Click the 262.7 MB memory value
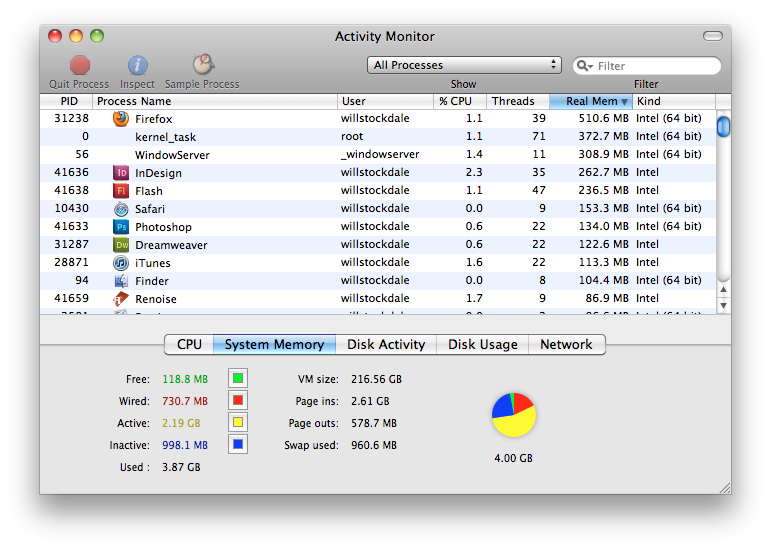771x549 pixels. [x=603, y=173]
